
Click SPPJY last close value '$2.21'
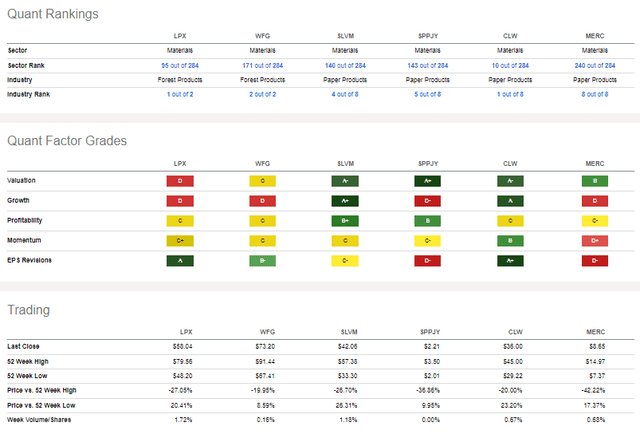(x=431, y=347)
